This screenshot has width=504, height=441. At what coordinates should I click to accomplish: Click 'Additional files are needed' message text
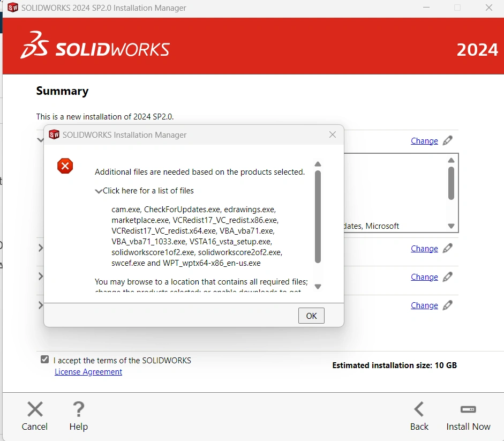tap(200, 172)
